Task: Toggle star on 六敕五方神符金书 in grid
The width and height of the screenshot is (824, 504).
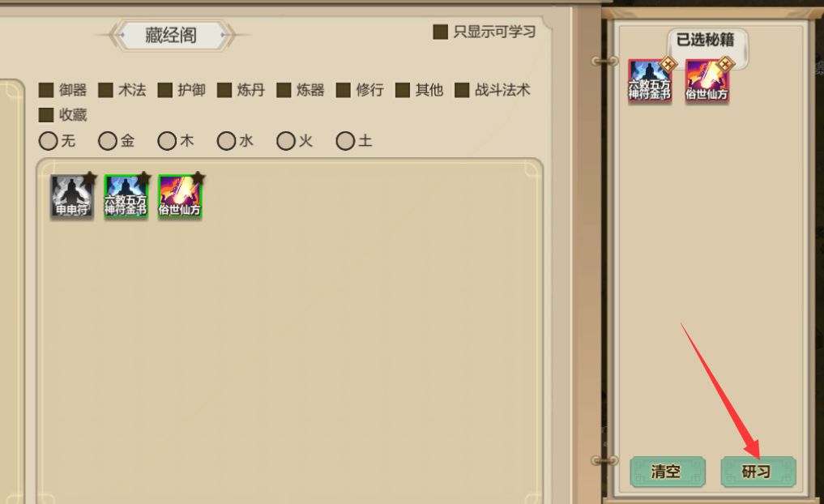Action: point(144,177)
